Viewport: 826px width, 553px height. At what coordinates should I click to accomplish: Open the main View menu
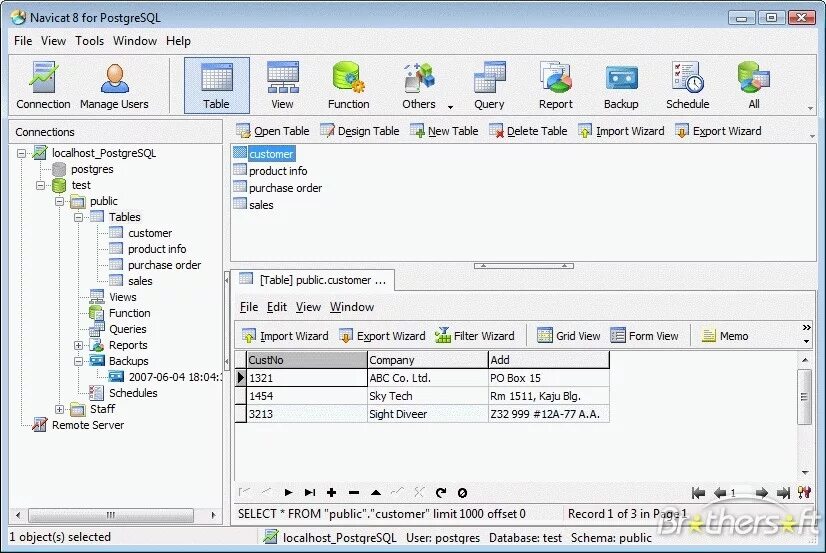[x=53, y=41]
